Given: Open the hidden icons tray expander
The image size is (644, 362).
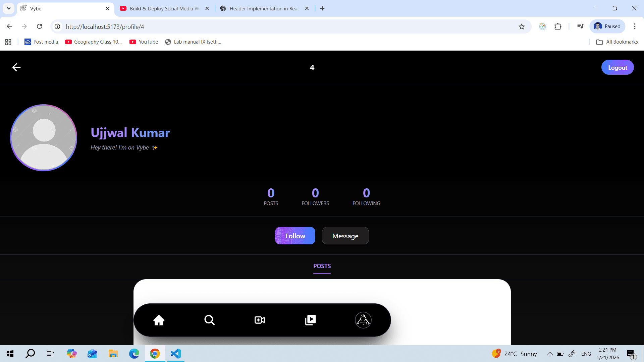Looking at the screenshot, I should pos(549,354).
